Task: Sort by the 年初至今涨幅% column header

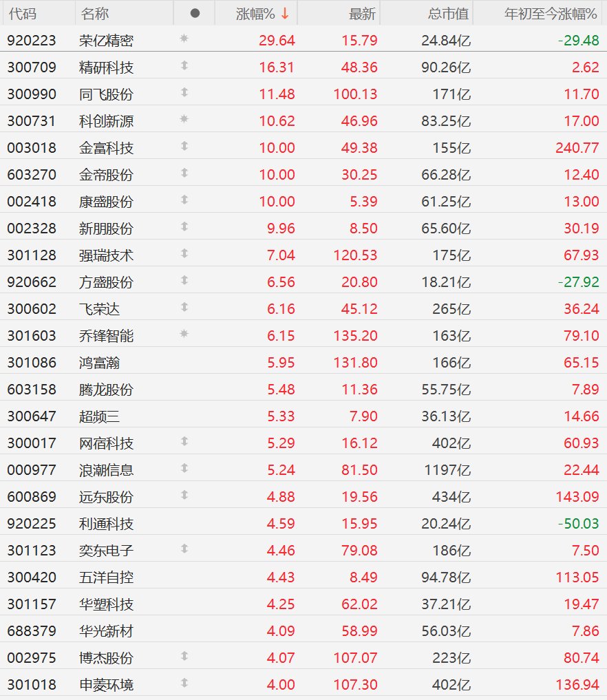Action: point(551,14)
